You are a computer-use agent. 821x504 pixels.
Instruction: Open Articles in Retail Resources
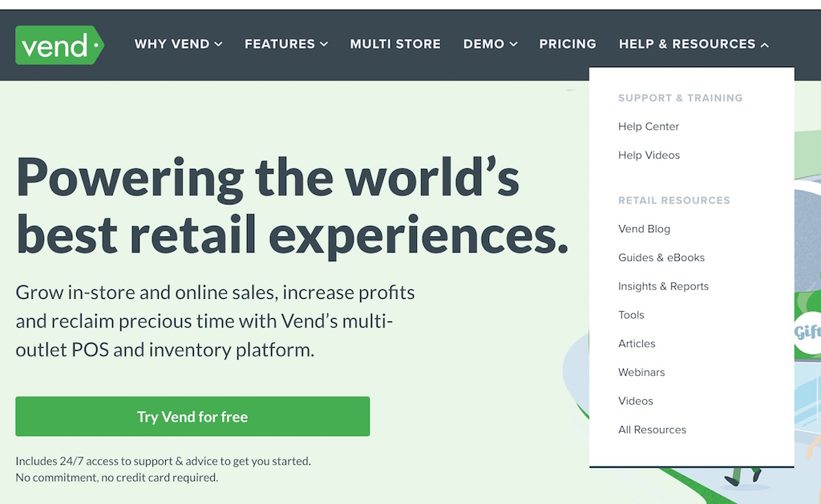point(637,344)
